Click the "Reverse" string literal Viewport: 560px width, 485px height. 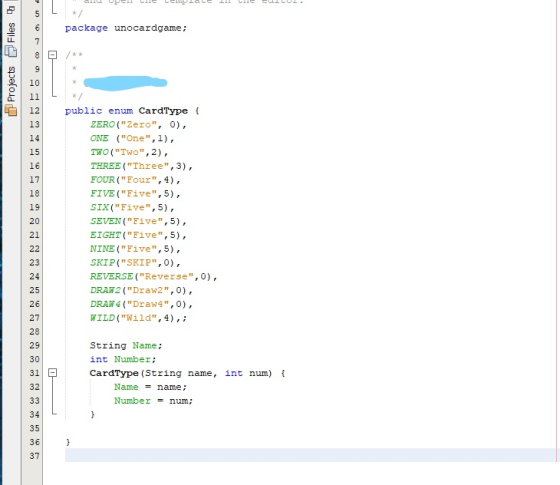click(166, 276)
